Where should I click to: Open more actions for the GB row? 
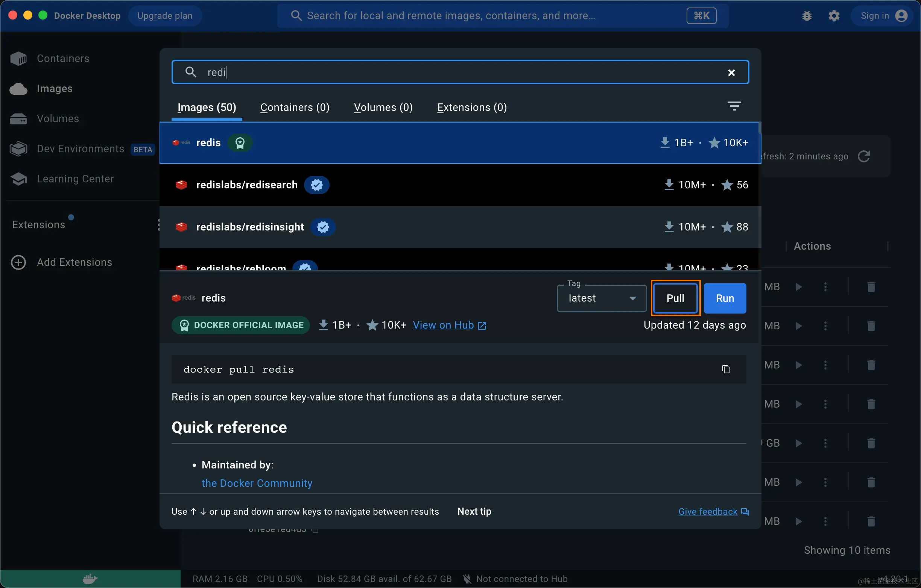[825, 444]
